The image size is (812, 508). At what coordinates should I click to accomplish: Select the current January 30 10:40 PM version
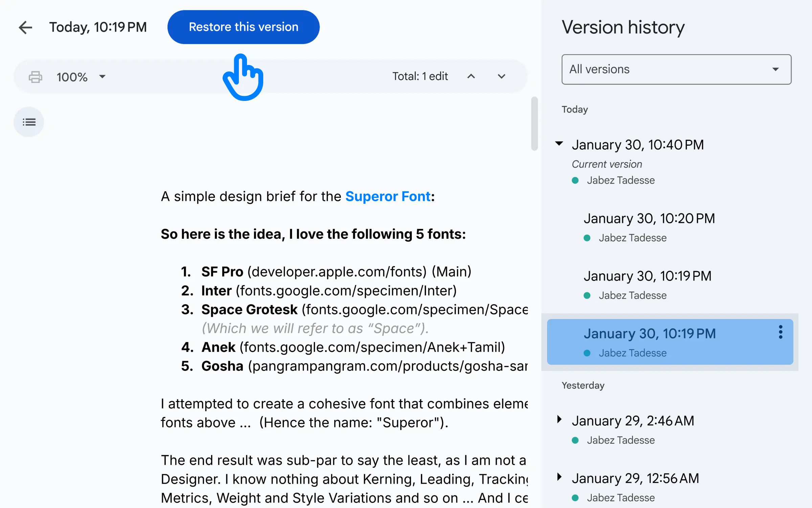(638, 145)
